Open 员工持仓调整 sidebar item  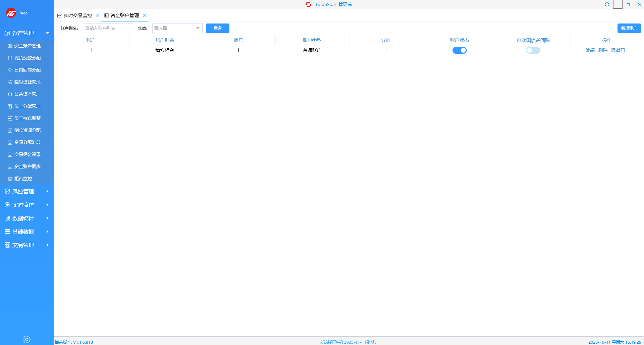click(x=27, y=118)
